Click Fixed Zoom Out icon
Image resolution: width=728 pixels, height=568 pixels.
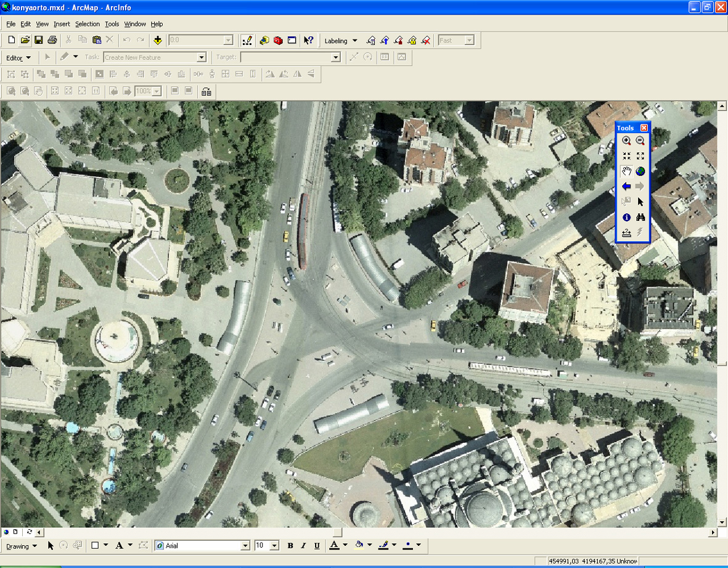pos(640,156)
